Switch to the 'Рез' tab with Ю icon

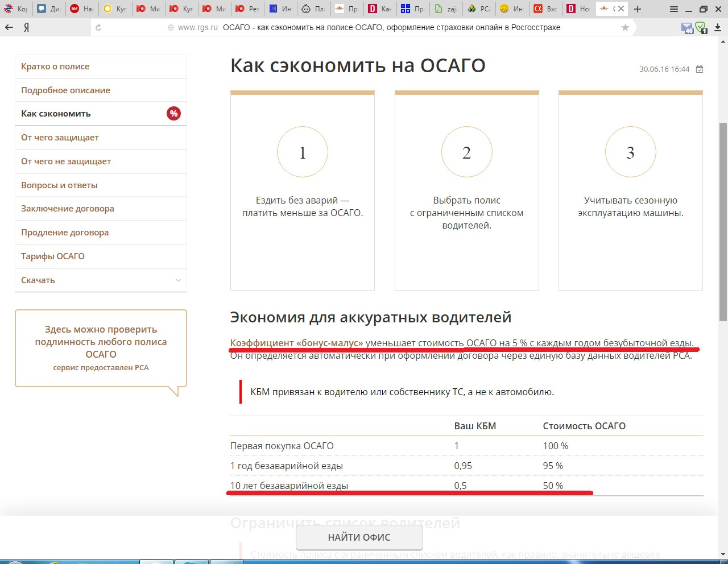pyautogui.click(x=247, y=9)
